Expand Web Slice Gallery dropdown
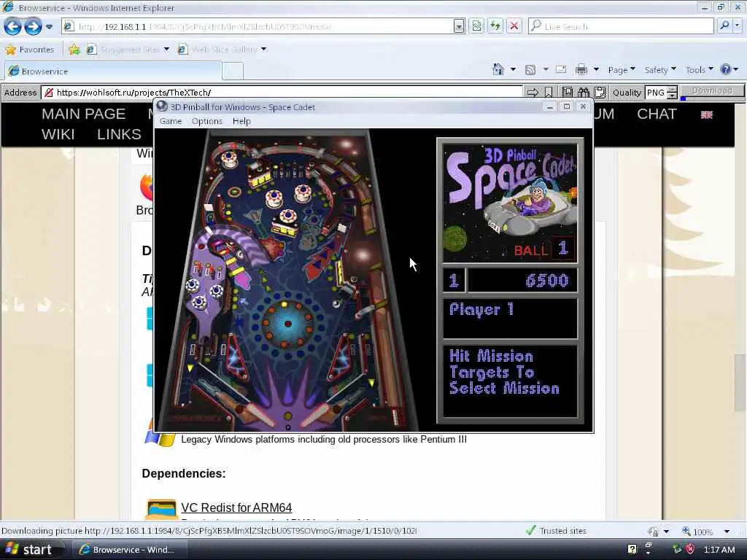The width and height of the screenshot is (747, 560). pos(263,49)
